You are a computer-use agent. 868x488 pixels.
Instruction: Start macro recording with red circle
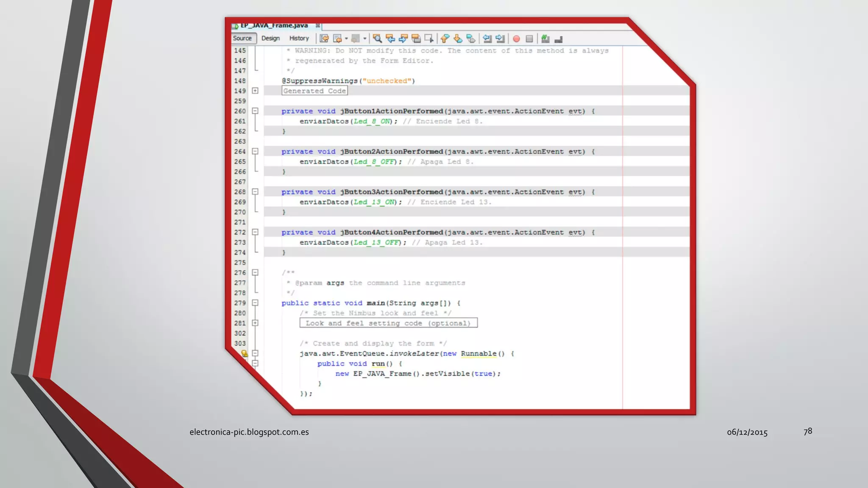[516, 39]
